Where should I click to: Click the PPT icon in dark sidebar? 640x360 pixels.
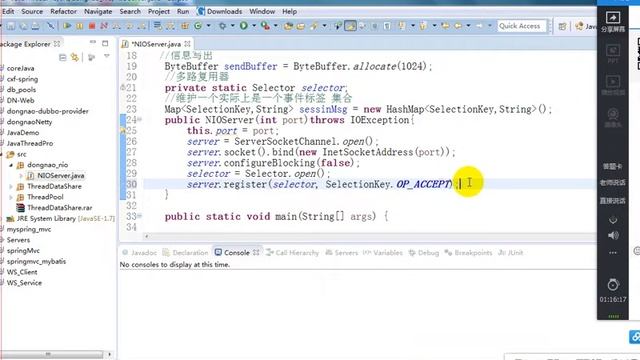[613, 50]
